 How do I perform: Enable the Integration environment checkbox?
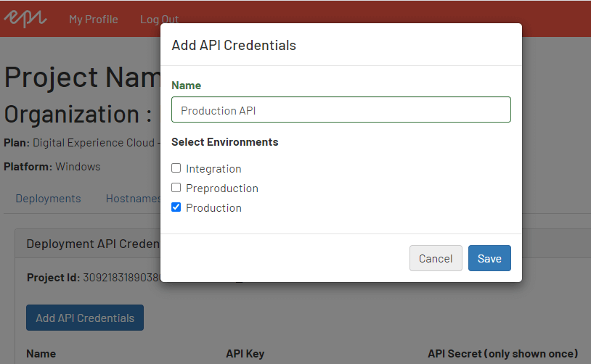coord(176,168)
